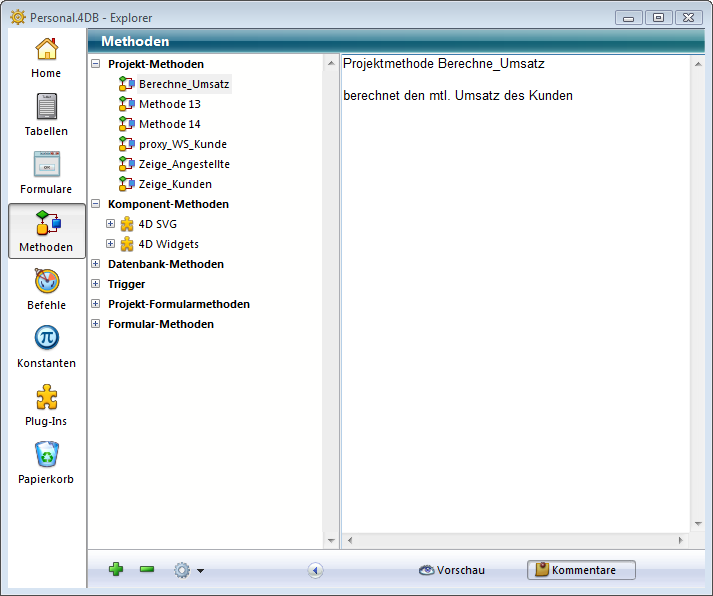This screenshot has height=596, width=713.
Task: Open the Formulare page
Action: click(46, 173)
